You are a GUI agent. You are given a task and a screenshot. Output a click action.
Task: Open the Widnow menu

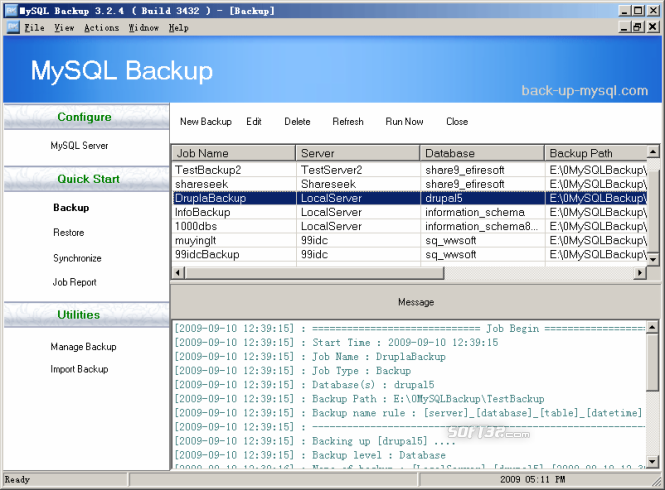(x=143, y=28)
